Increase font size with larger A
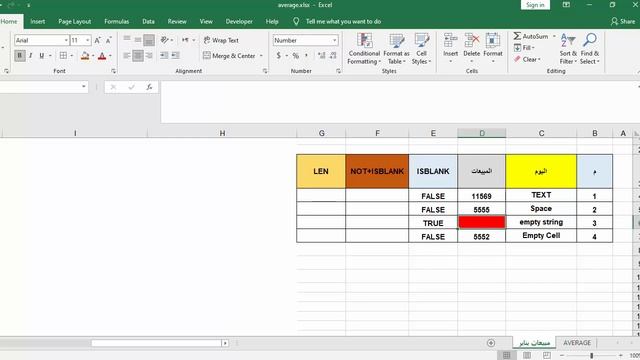 98,40
